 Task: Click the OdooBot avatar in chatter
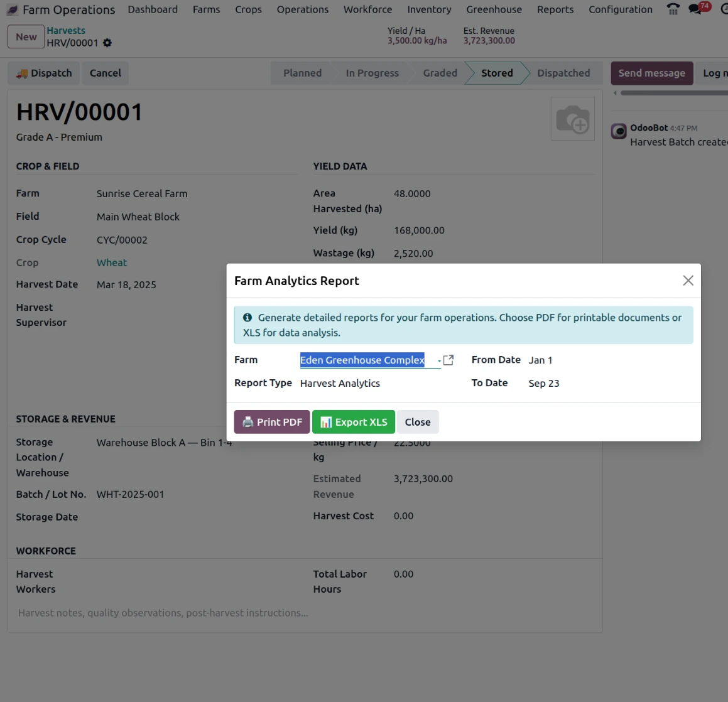[619, 131]
